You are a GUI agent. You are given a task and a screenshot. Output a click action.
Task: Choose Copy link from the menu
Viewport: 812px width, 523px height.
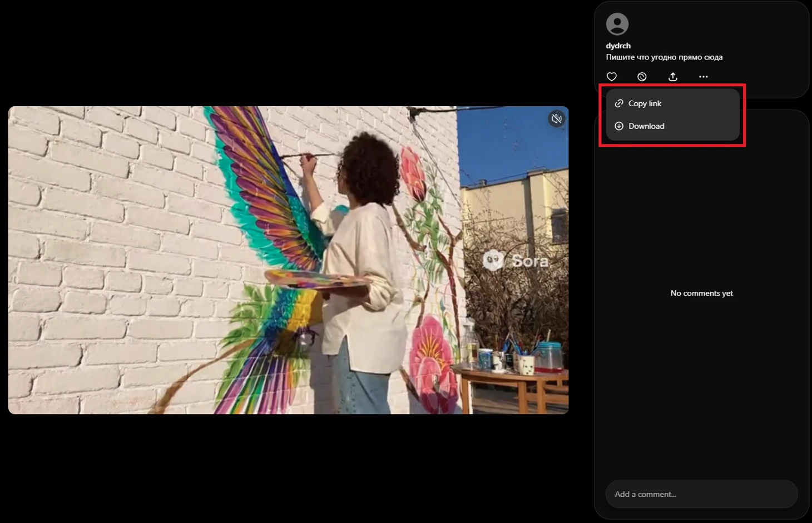645,103
